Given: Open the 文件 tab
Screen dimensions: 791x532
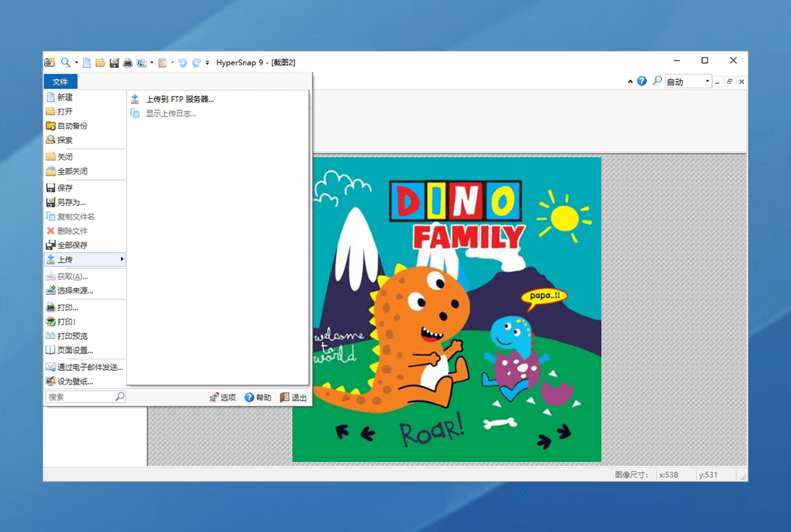Looking at the screenshot, I should point(60,81).
